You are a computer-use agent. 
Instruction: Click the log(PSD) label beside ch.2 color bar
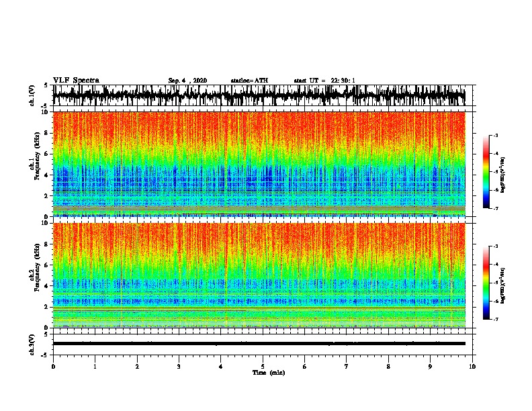503,286
